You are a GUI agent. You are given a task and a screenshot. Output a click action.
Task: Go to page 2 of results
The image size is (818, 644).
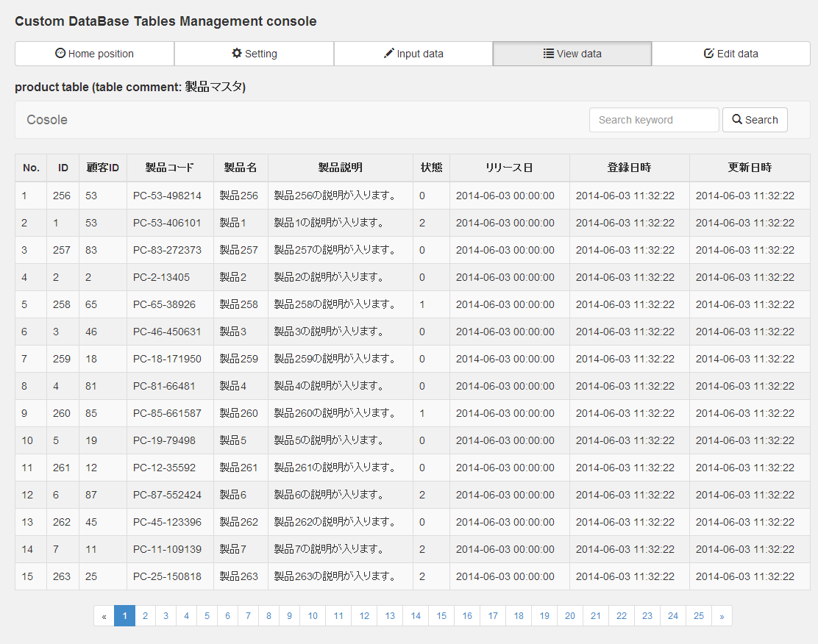coord(145,615)
